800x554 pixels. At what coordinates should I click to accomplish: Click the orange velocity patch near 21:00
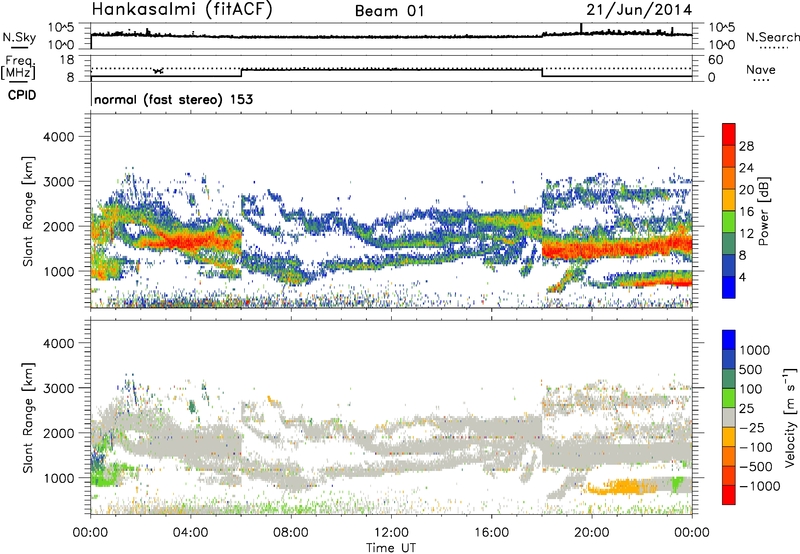tap(621, 487)
